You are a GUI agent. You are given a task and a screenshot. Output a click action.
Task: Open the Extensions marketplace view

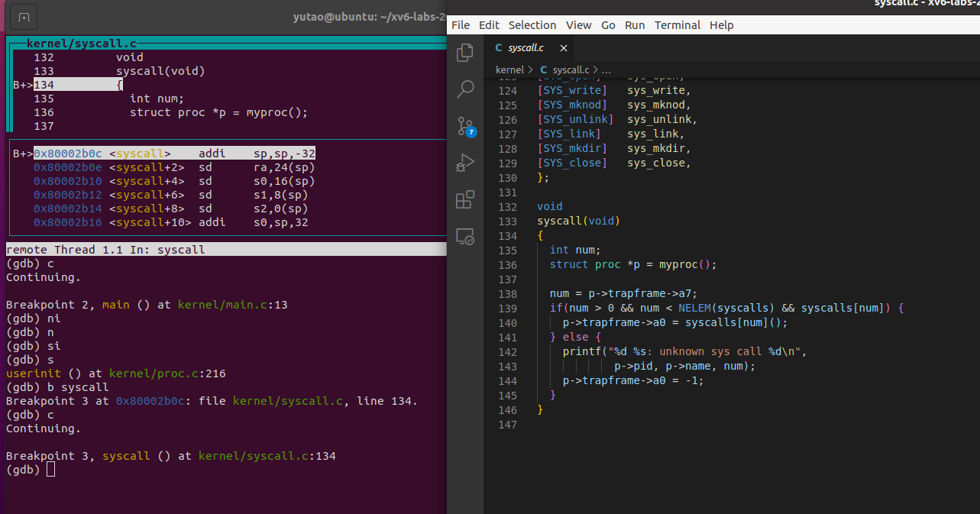click(x=465, y=200)
